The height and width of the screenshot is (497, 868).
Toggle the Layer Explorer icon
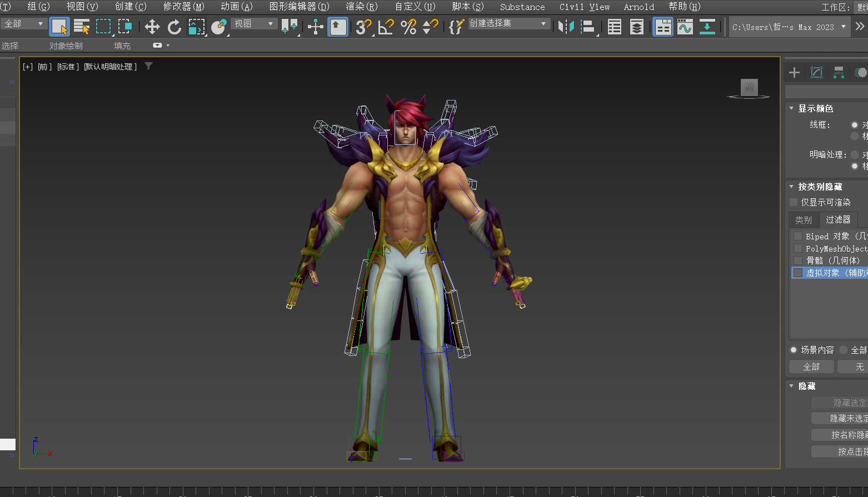tap(637, 27)
